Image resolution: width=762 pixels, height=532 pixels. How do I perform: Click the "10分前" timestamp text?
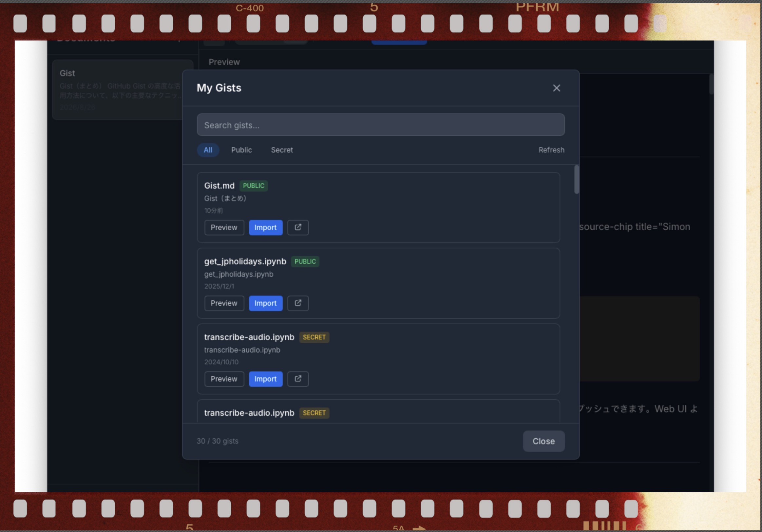click(213, 210)
